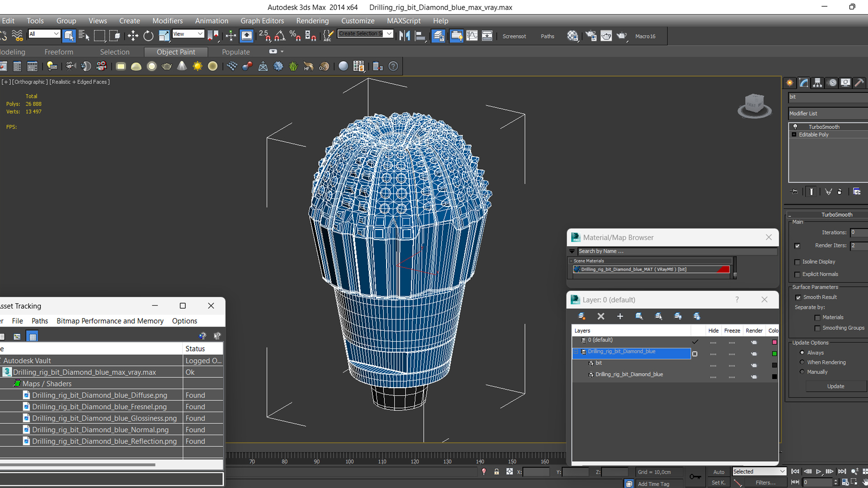Screen dimensions: 868x488
Task: Click the Macro16 toolbar button
Action: pyautogui.click(x=645, y=36)
